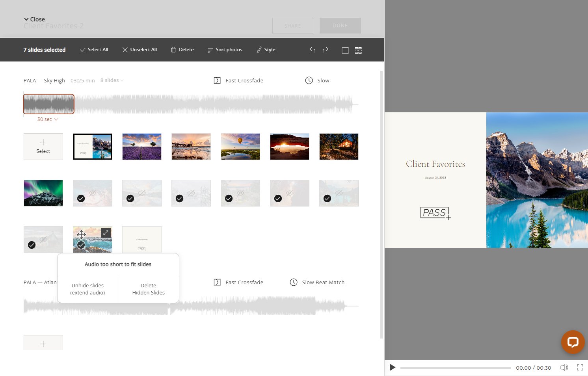Choose Delete Hidden Slides option
Screen dimensions: 588x376
click(x=149, y=289)
